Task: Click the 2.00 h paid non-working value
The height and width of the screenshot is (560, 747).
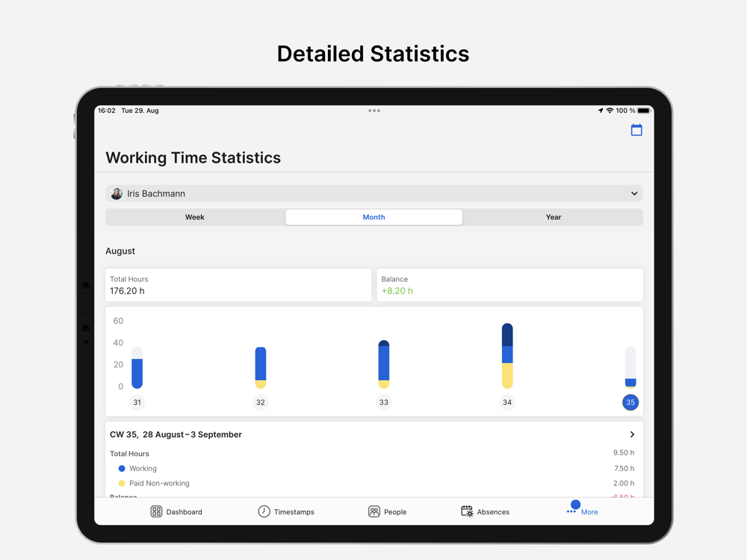Action: (x=624, y=483)
